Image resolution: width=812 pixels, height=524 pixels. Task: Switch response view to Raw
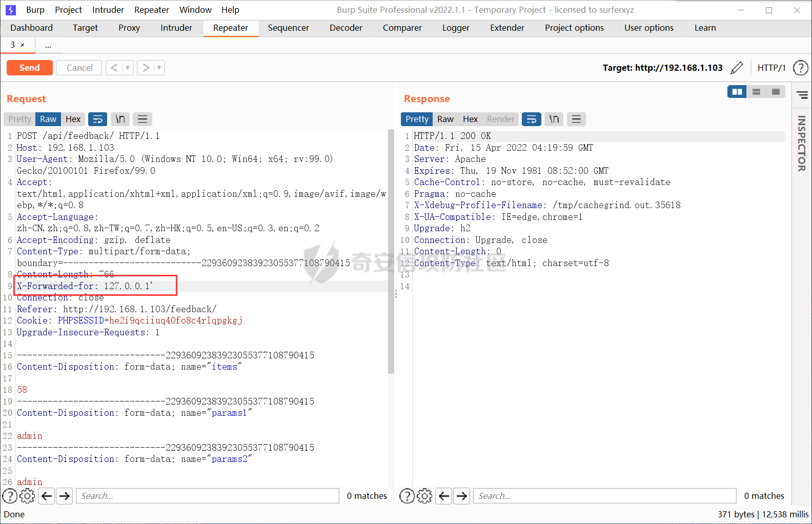(x=445, y=119)
